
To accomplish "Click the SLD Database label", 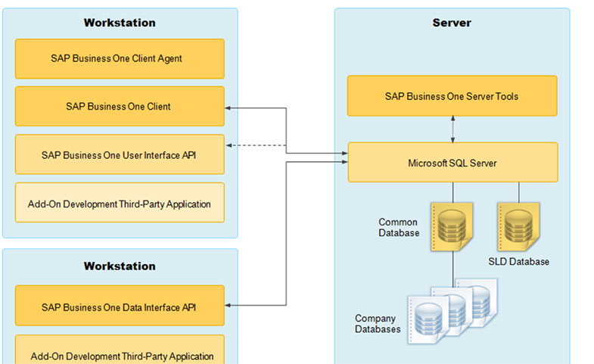I will 518,262.
